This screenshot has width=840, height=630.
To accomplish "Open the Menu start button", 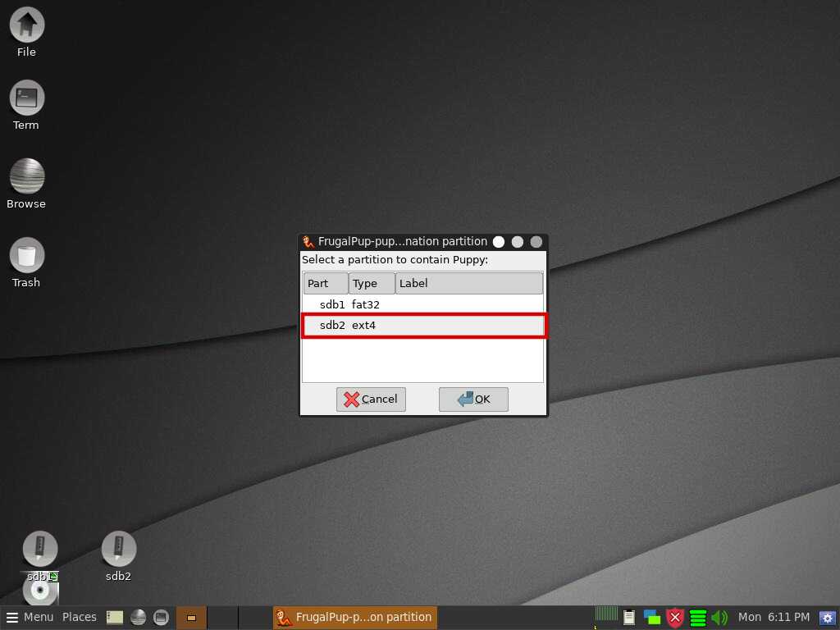I will tap(30, 617).
